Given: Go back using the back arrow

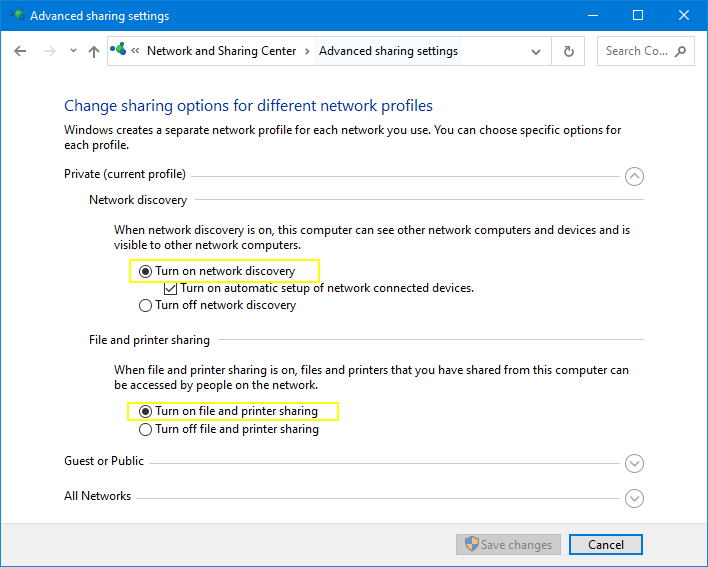Looking at the screenshot, I should point(20,52).
